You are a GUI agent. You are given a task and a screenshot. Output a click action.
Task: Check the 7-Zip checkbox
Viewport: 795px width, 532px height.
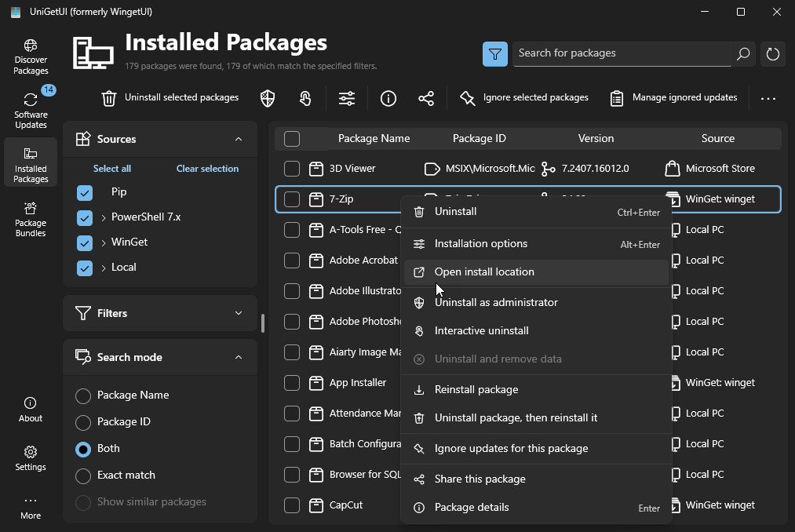[x=292, y=199]
